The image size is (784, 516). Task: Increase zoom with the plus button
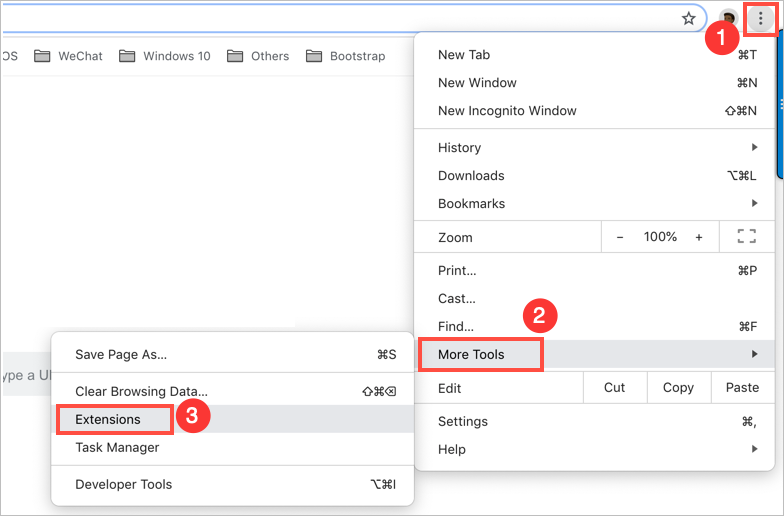point(699,237)
